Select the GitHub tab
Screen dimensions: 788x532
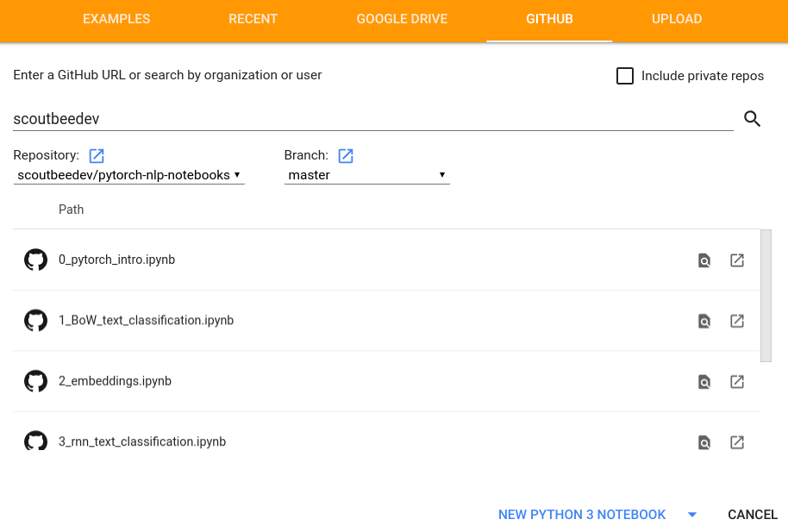[x=549, y=19]
